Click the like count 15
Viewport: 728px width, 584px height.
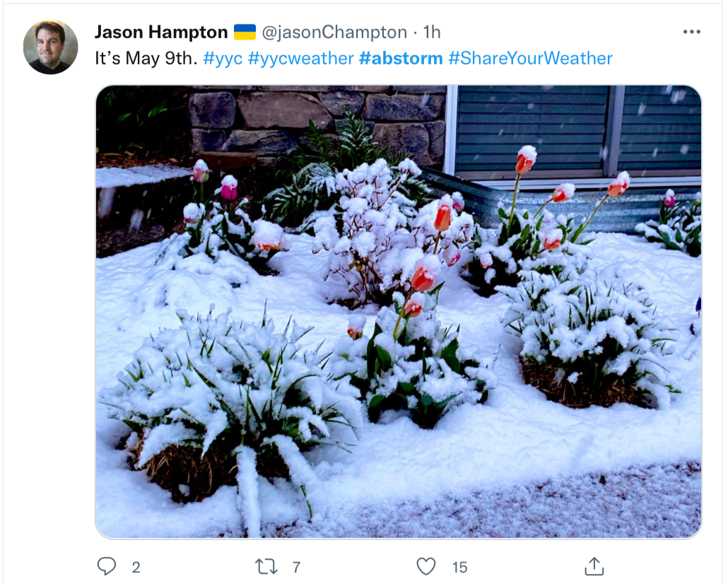[459, 567]
